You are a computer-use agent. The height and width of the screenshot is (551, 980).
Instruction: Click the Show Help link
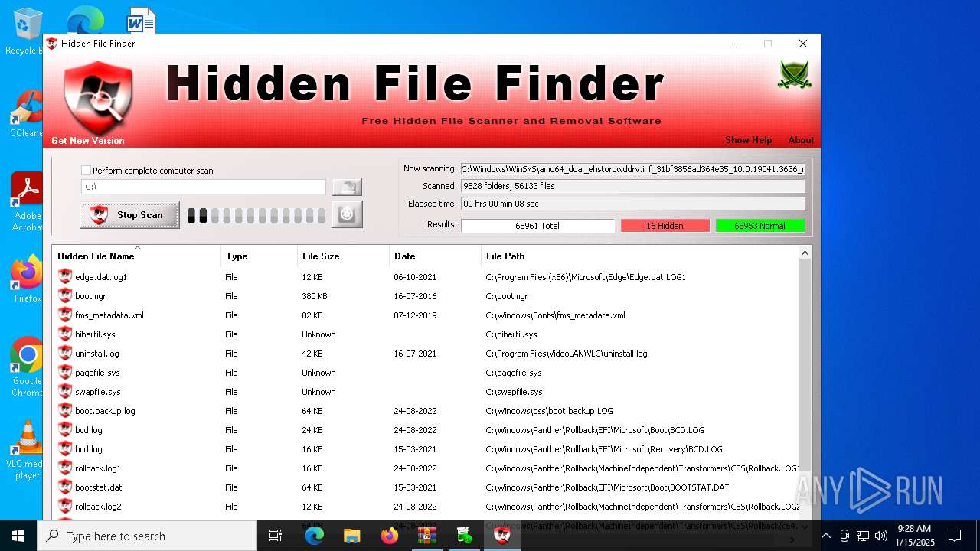click(x=748, y=140)
